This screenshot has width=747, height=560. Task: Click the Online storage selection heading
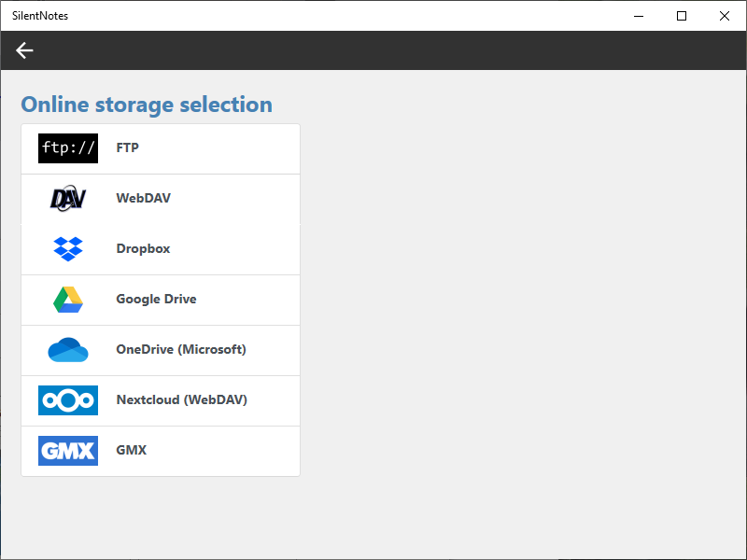coord(147,105)
